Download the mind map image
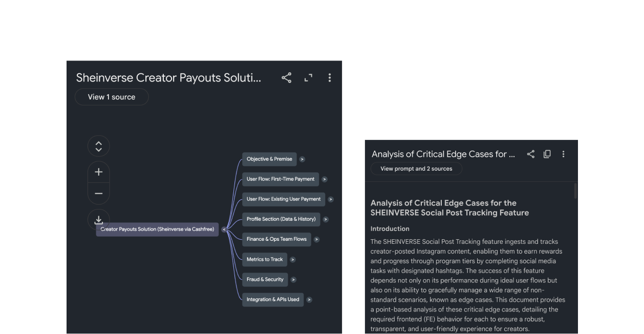 pos(99,220)
